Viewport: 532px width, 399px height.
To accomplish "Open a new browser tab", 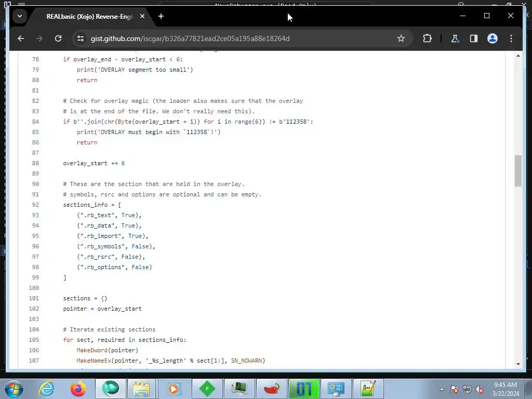I will [161, 16].
